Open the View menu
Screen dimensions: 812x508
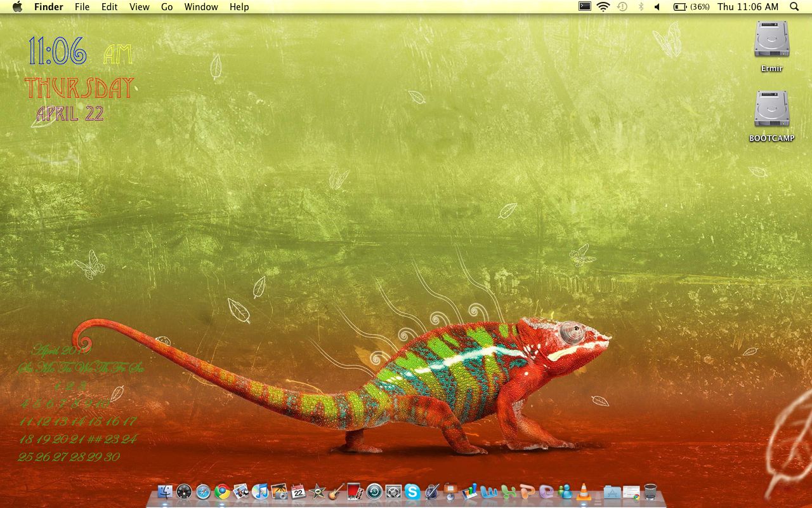tap(140, 7)
